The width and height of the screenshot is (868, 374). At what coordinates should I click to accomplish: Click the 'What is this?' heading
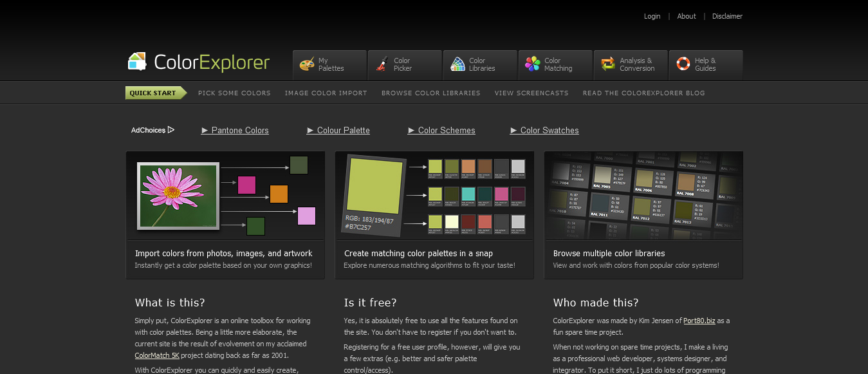170,303
